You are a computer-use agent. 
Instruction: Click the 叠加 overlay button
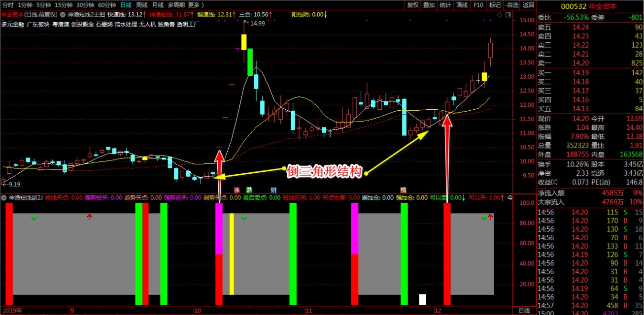(x=429, y=5)
